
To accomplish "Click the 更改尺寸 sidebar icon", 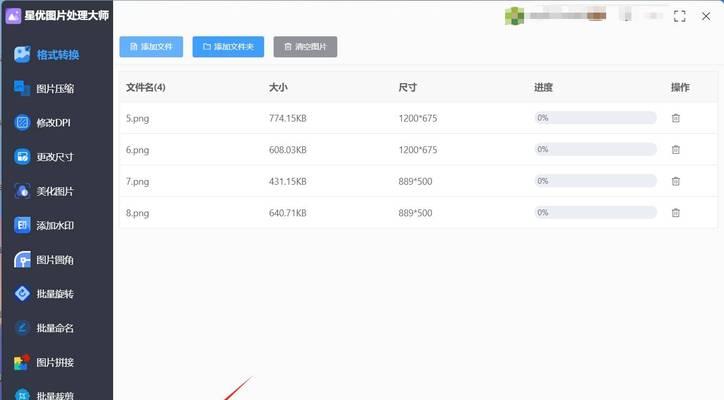I will (x=22, y=157).
